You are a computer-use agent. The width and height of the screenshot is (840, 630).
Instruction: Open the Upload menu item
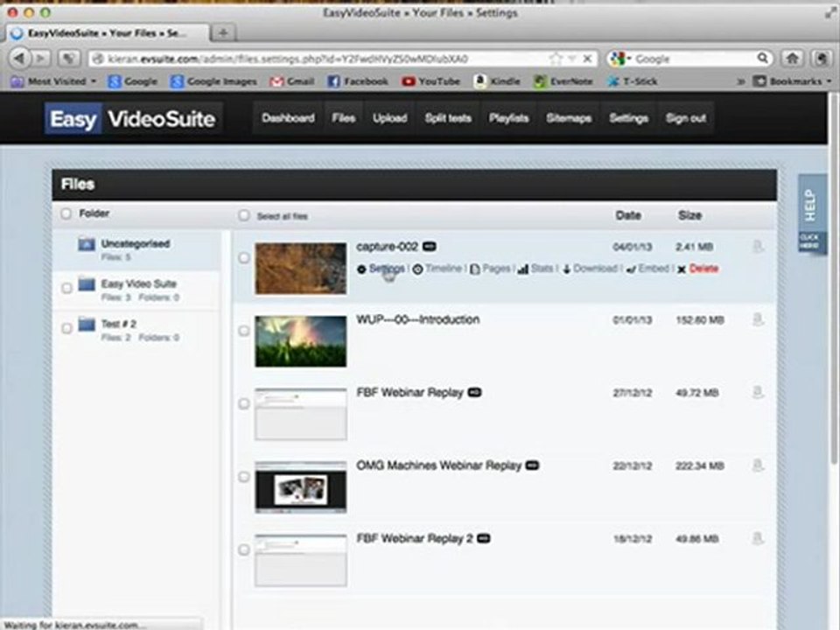389,118
